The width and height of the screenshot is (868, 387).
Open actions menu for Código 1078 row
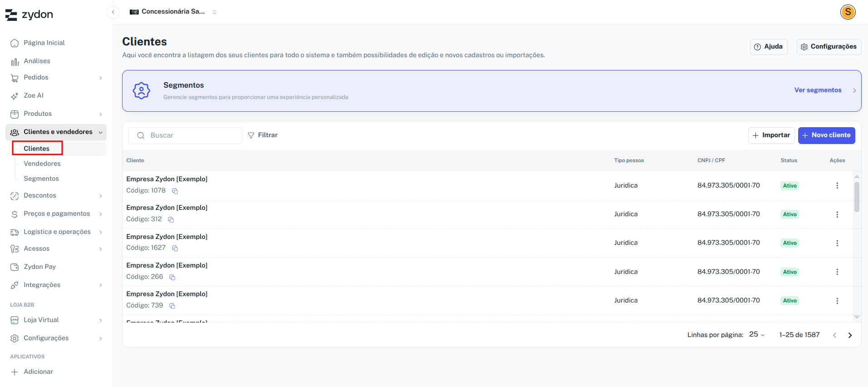pyautogui.click(x=837, y=186)
